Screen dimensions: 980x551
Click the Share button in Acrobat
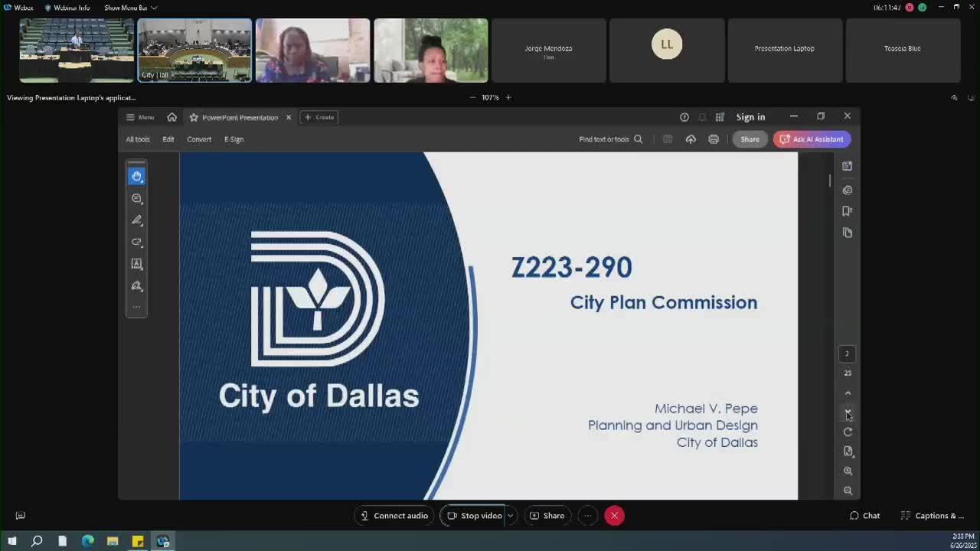coord(750,139)
